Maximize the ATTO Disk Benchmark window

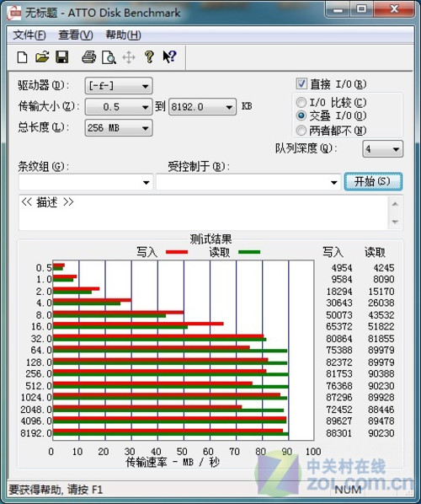point(361,9)
